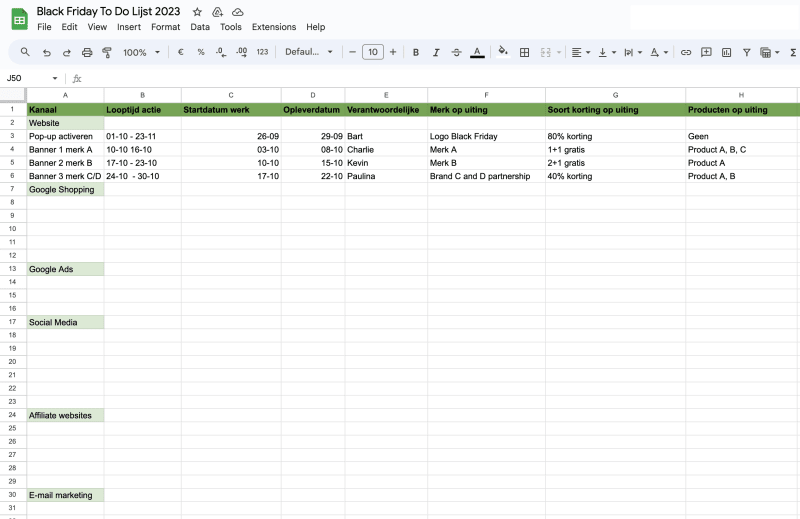Open the Help menu
This screenshot has height=519, width=800.
316,27
